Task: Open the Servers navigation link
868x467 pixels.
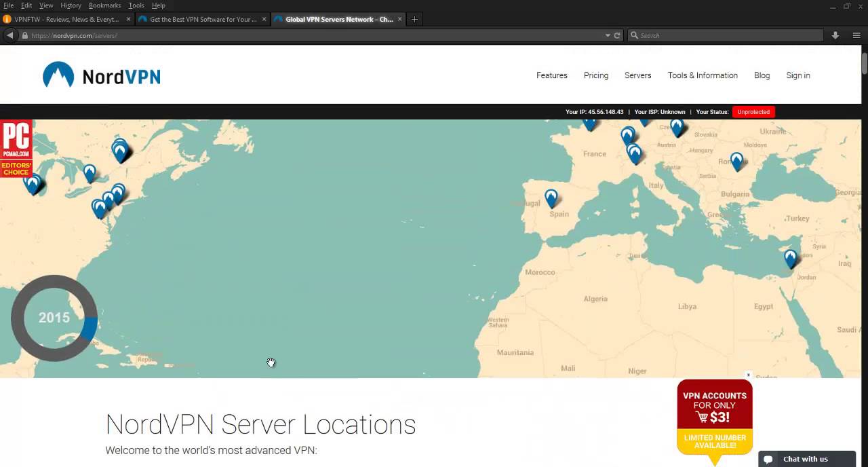Action: [637, 75]
